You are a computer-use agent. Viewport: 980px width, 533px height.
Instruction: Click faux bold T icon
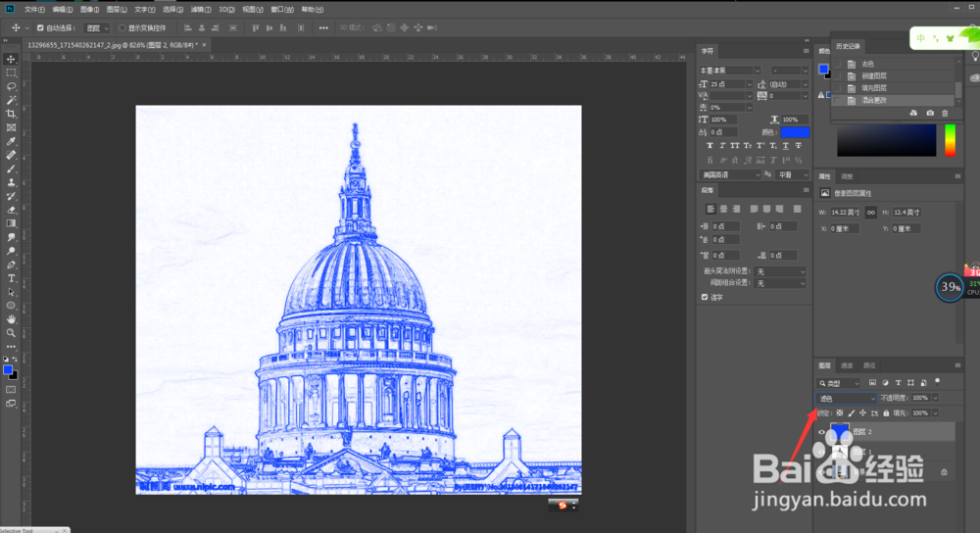(x=710, y=146)
